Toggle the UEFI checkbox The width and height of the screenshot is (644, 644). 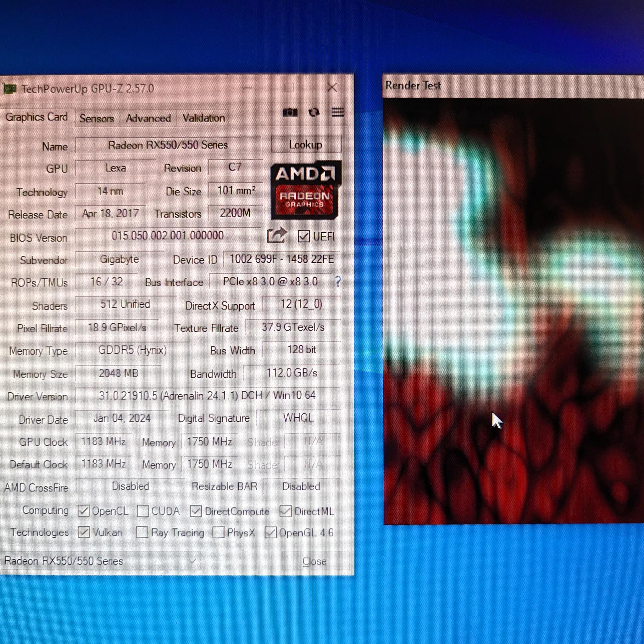(x=304, y=236)
